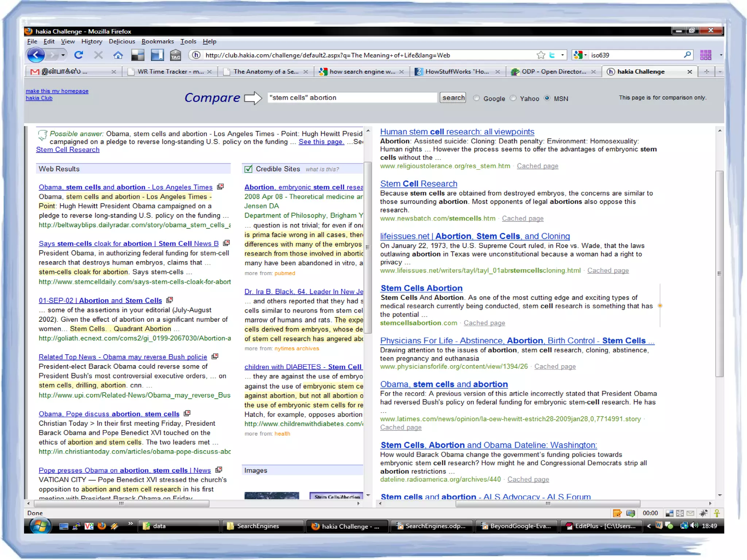Click the Delicious checkerboard icon in status bar

click(x=669, y=513)
